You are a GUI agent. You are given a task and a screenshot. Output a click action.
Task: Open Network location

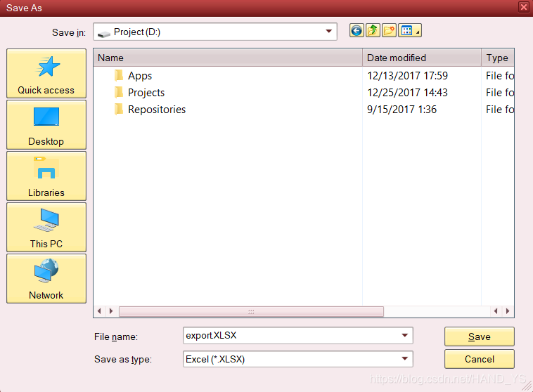click(46, 278)
